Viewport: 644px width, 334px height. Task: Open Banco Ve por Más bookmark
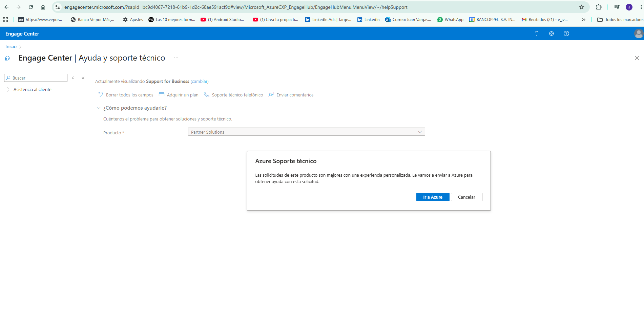click(x=92, y=20)
